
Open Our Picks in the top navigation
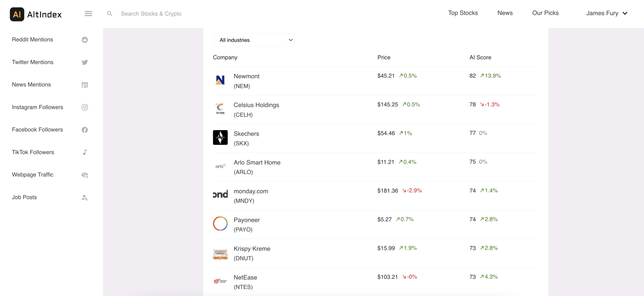point(545,13)
